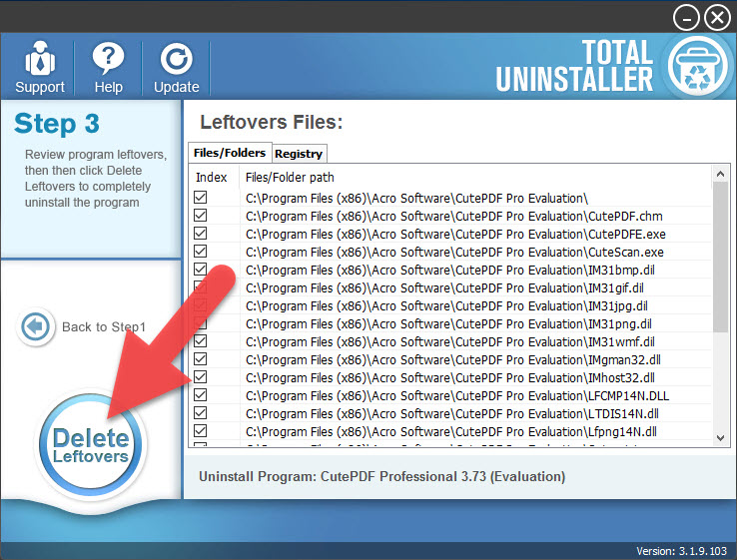
Task: Click the Total Uninstaller trash bin logo
Action: pyautogui.click(x=697, y=66)
